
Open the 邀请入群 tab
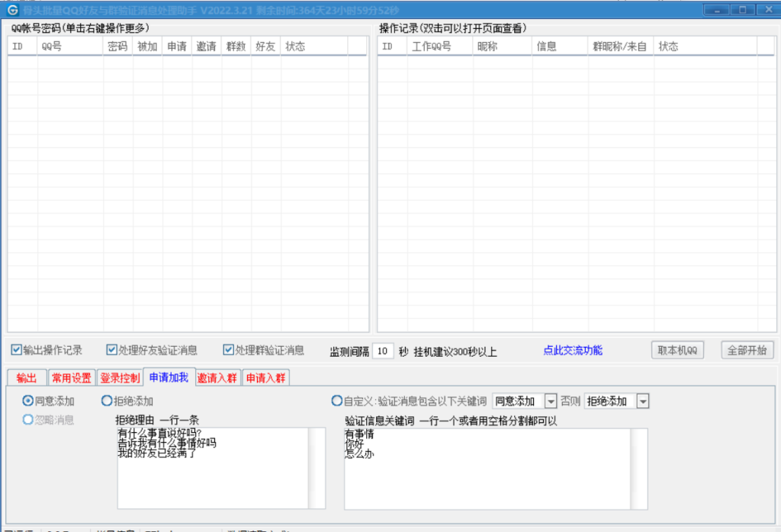(217, 378)
